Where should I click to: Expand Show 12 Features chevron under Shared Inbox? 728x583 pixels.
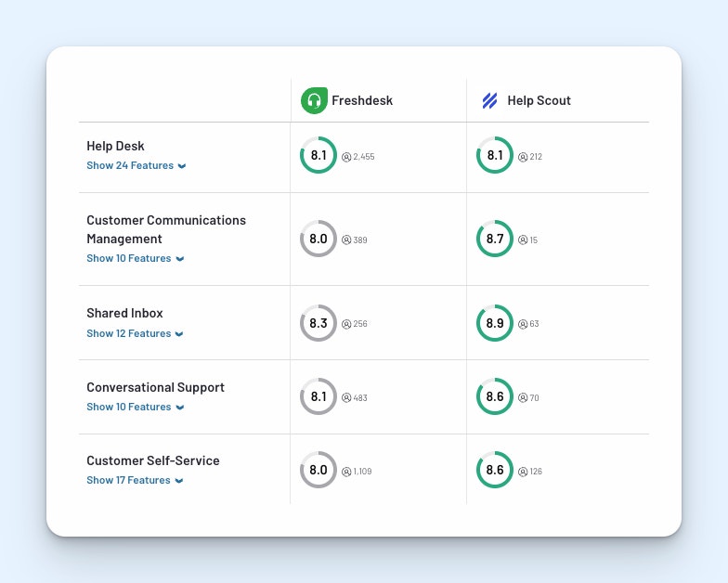pyautogui.click(x=179, y=334)
